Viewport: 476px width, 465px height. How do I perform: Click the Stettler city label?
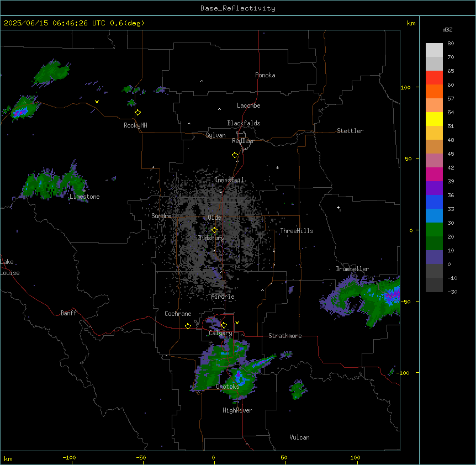[x=350, y=131]
